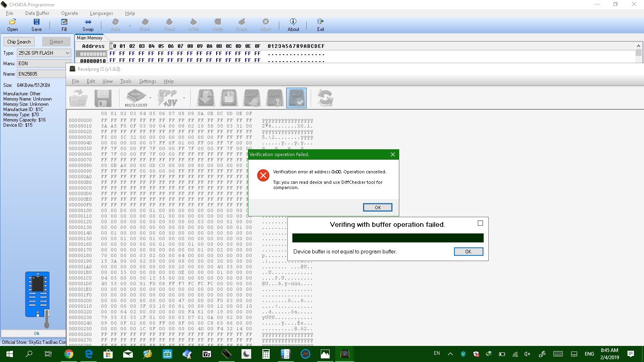Expand the Type 25\26 SPI FLASH dropdown
Image resolution: width=644 pixels, height=362 pixels.
[67, 53]
